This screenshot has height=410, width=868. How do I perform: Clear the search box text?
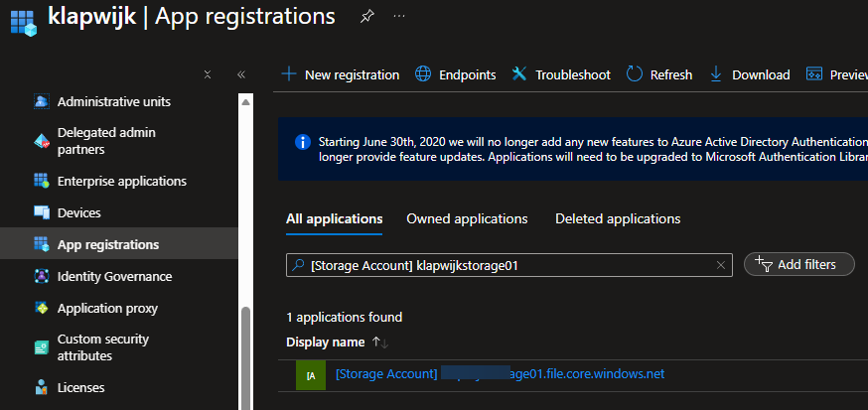coord(721,265)
